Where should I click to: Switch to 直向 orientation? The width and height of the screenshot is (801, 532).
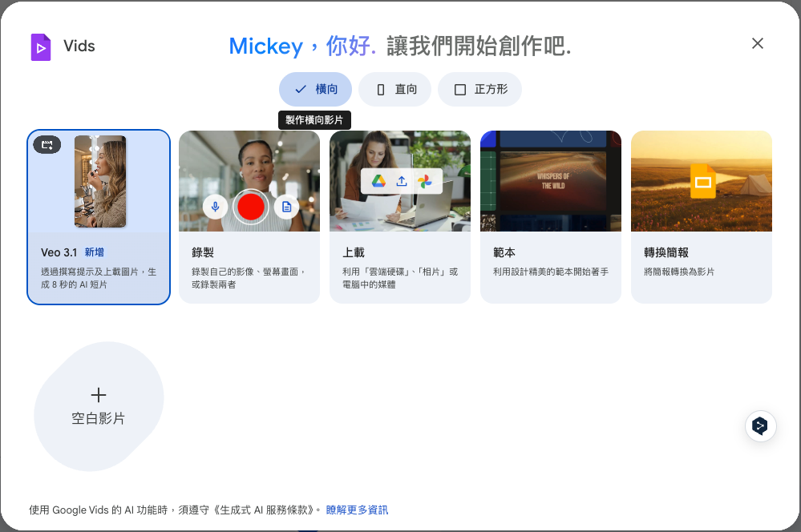pyautogui.click(x=394, y=89)
